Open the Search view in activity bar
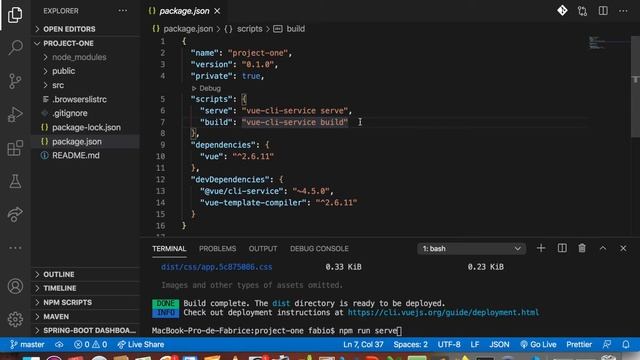 [15, 47]
